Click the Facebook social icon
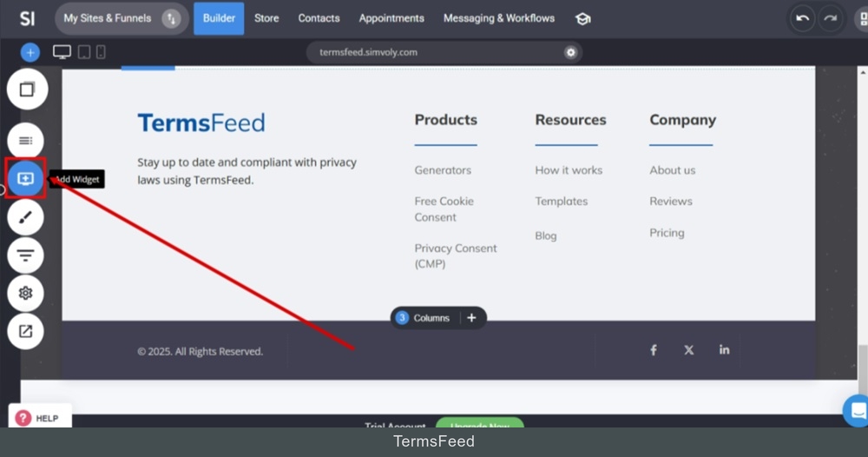Viewport: 868px width, 457px height. coord(654,350)
